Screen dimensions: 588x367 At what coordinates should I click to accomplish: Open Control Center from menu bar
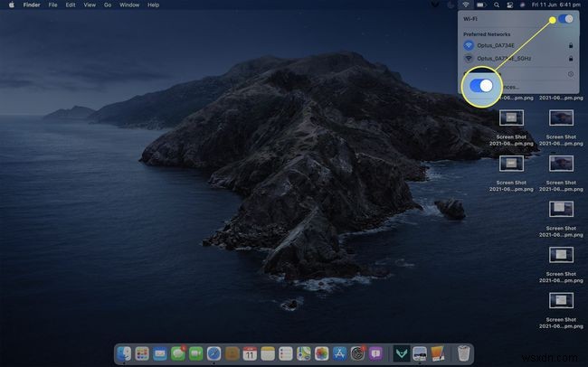point(509,5)
